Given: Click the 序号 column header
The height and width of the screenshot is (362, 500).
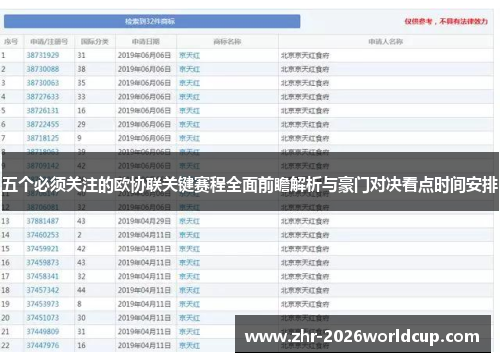Looking at the screenshot, I should 11,42.
